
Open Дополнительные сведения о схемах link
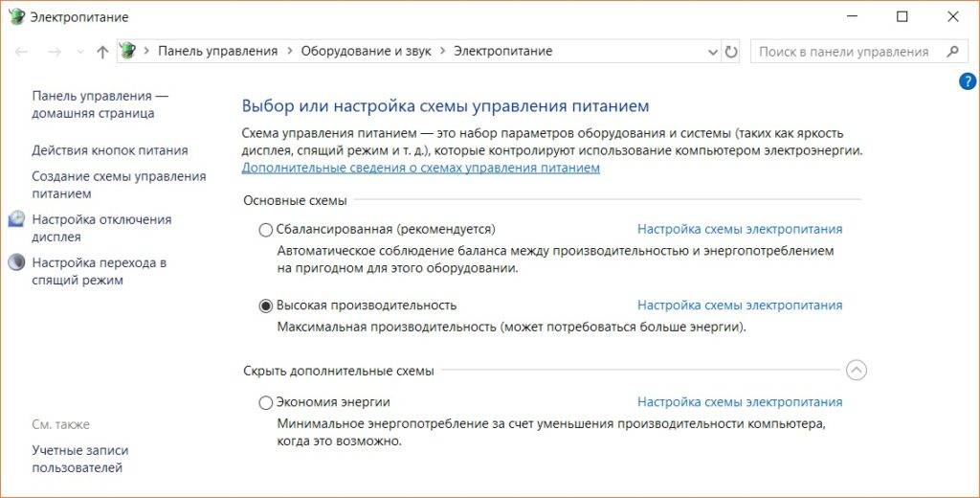420,168
